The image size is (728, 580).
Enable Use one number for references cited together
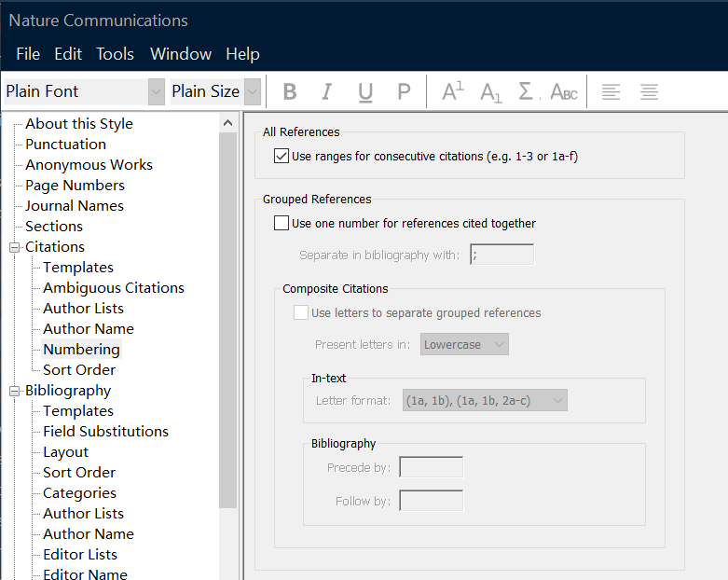click(x=282, y=223)
